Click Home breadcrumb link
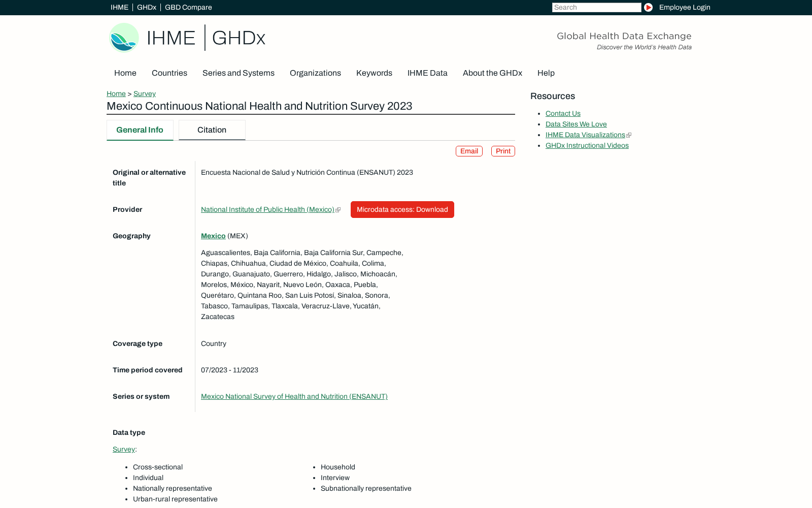Viewport: 812px width, 508px height. [116, 93]
